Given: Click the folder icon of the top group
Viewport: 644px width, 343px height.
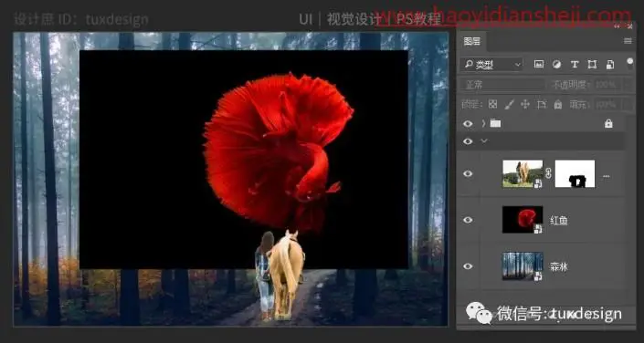Looking at the screenshot, I should pyautogui.click(x=495, y=123).
